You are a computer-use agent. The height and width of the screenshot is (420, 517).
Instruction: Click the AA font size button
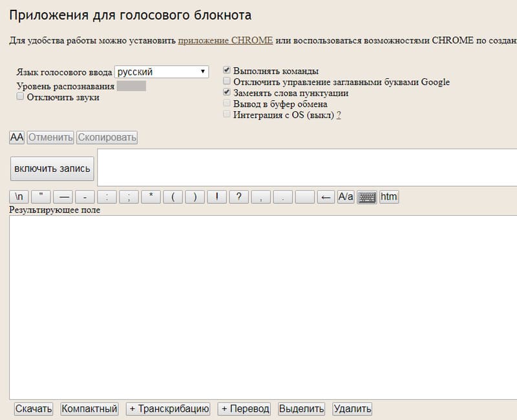coord(17,138)
